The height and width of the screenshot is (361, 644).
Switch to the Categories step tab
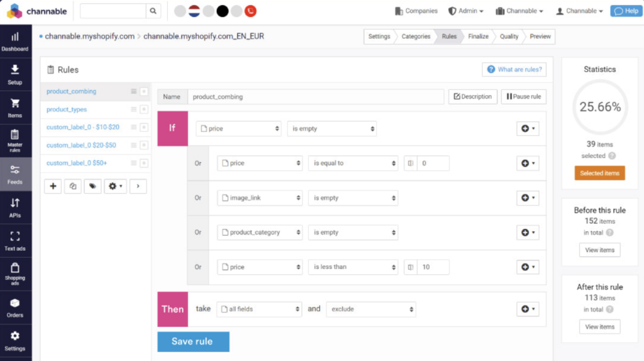[416, 36]
